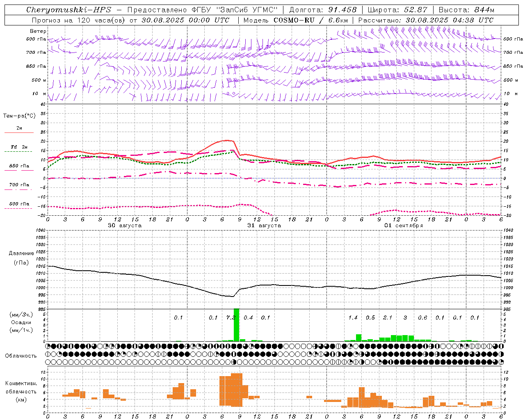Screen dimensions: 525x420
Task: Click the Осадки precipitation panel label
Action: point(21,322)
